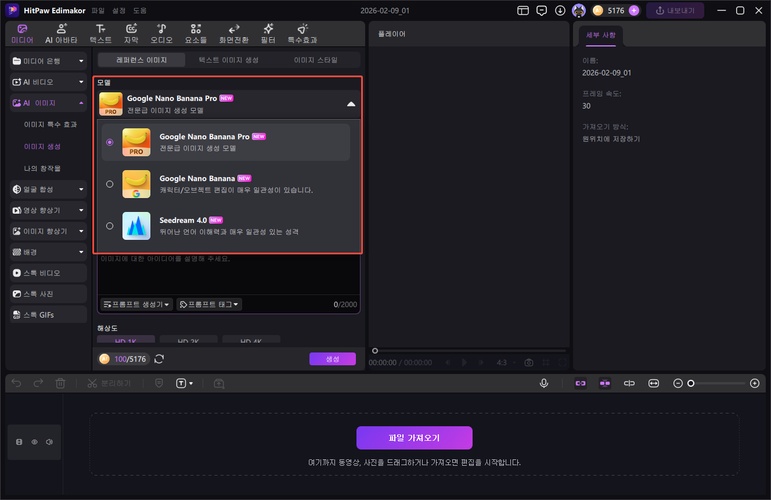Click the player progress slider handle
Viewport: 771px width, 500px height.
375,351
